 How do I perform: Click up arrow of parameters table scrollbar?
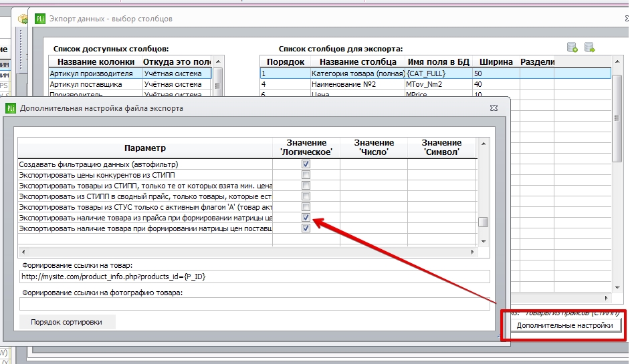click(x=484, y=144)
